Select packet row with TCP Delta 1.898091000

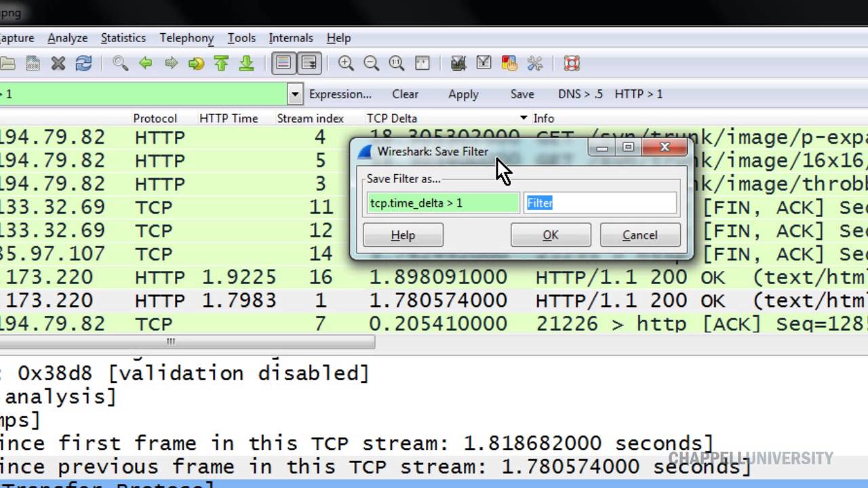tap(434, 277)
